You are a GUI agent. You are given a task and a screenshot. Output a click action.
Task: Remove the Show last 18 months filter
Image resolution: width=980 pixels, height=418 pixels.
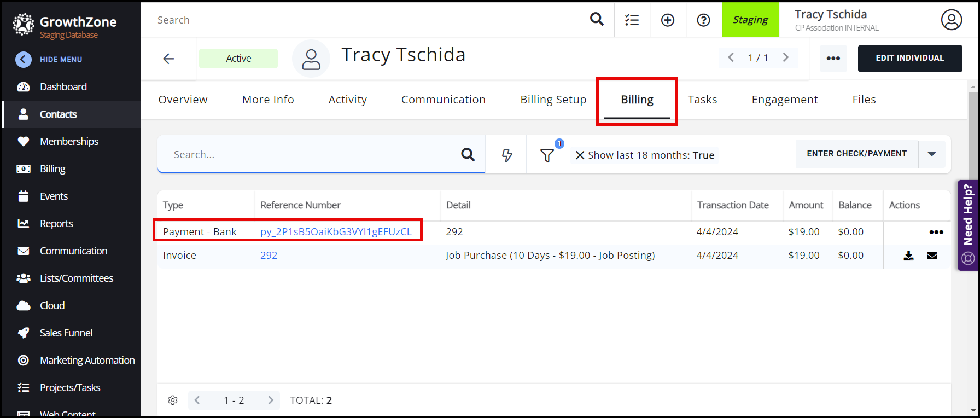tap(580, 155)
